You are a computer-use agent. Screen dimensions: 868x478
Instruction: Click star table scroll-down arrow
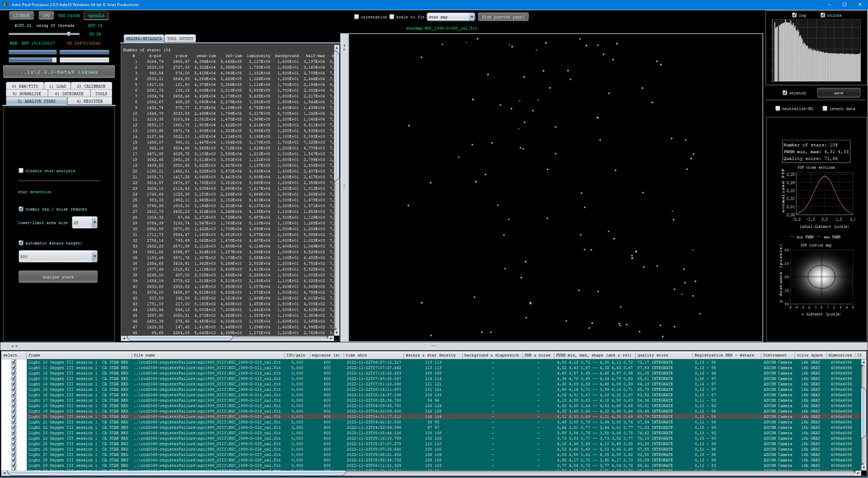click(x=337, y=332)
